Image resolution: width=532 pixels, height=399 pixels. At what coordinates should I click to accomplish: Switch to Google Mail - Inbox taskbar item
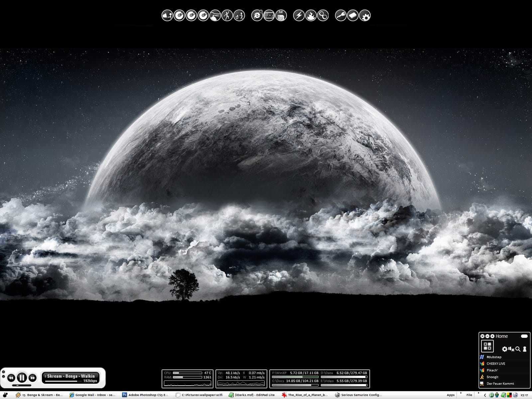92,395
